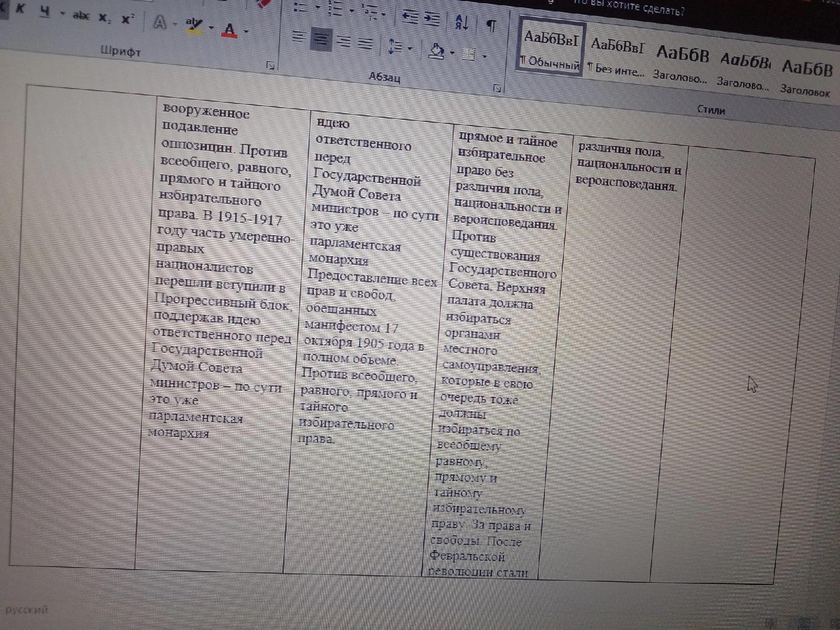Click the text 'манифестом 17'
This screenshot has height=630, width=840.
352,326
